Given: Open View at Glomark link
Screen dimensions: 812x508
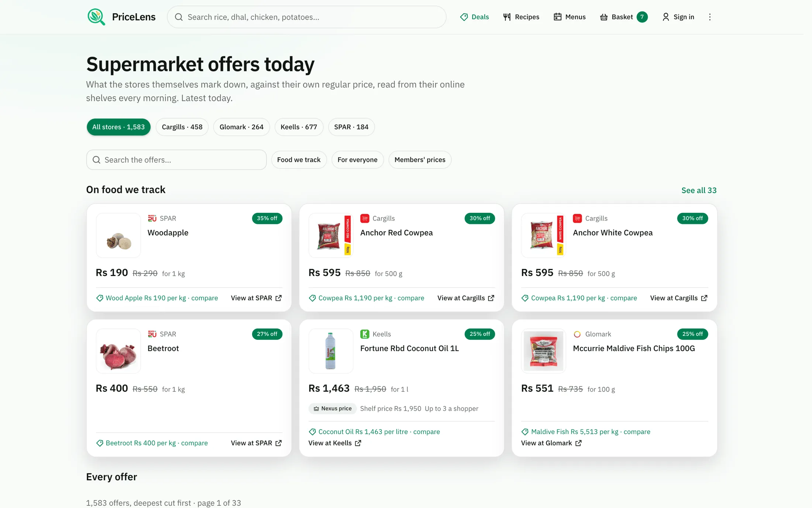Looking at the screenshot, I should pyautogui.click(x=551, y=443).
